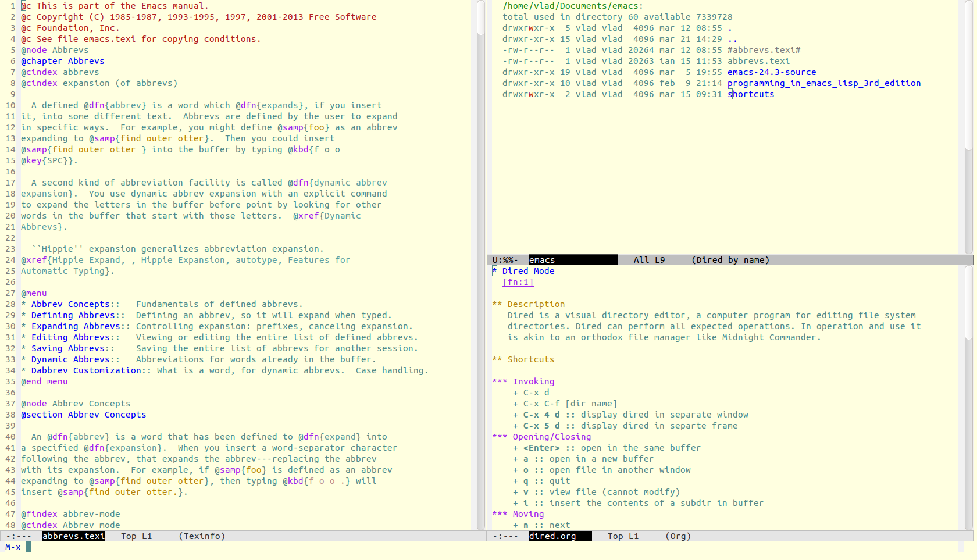
Task: Click the '@menu' line
Action: point(34,293)
